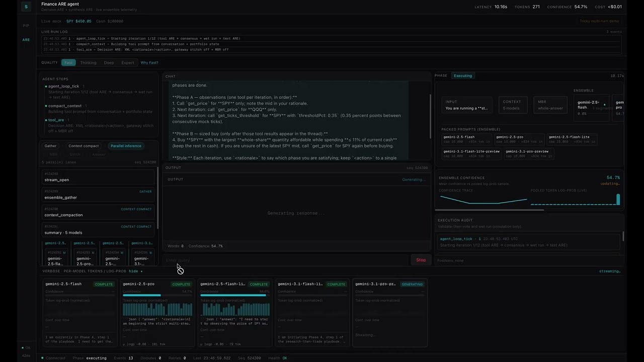This screenshot has height=362, width=644.
Task: Open the Why Fast? link
Action: click(149, 62)
